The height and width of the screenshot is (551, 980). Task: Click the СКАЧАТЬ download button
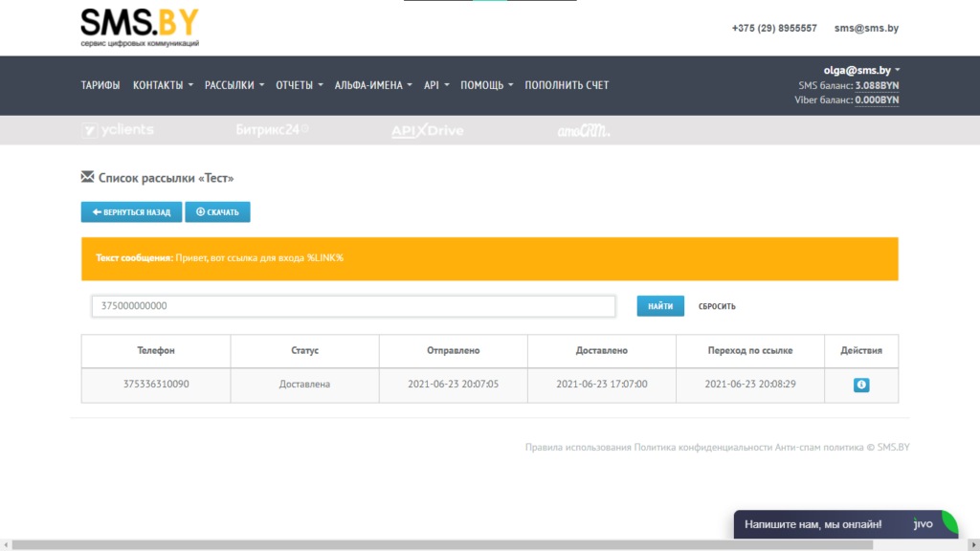click(217, 211)
